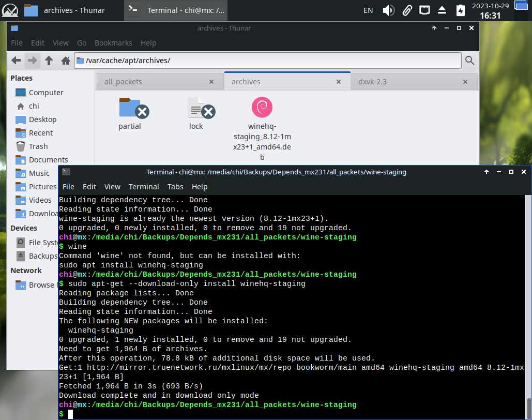This screenshot has width=532, height=420.
Task: Click the location path input field
Action: [x=269, y=61]
